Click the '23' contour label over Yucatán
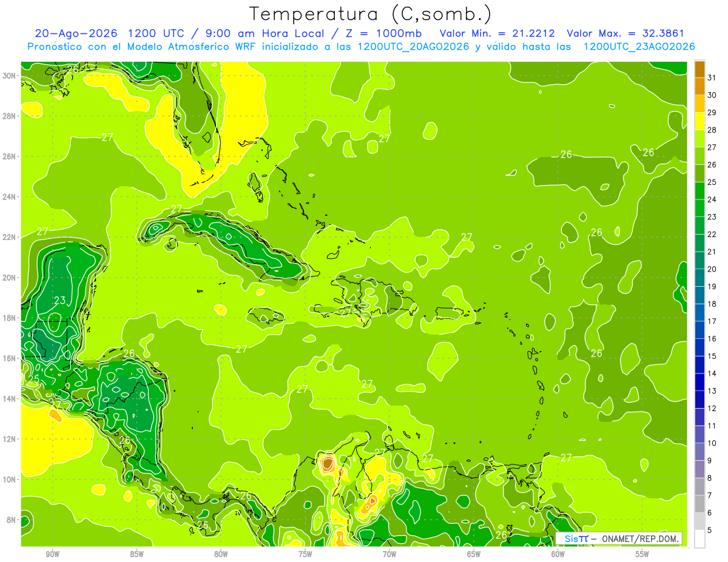The width and height of the screenshot is (728, 562). [x=59, y=300]
